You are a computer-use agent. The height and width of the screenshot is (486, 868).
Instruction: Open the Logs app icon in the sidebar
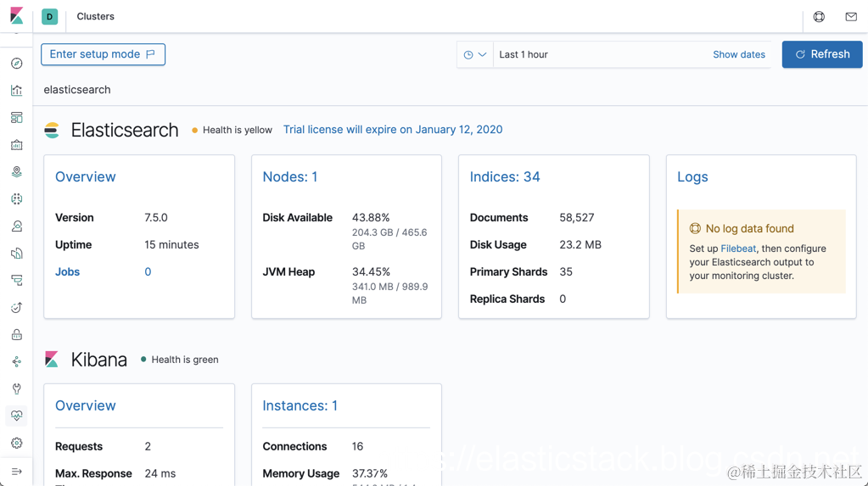coord(17,253)
